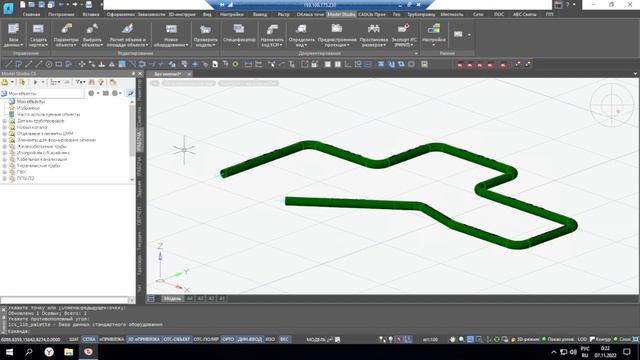
Task: Toggle 3D оПРИВЯЗКА in status bar
Action: click(144, 339)
